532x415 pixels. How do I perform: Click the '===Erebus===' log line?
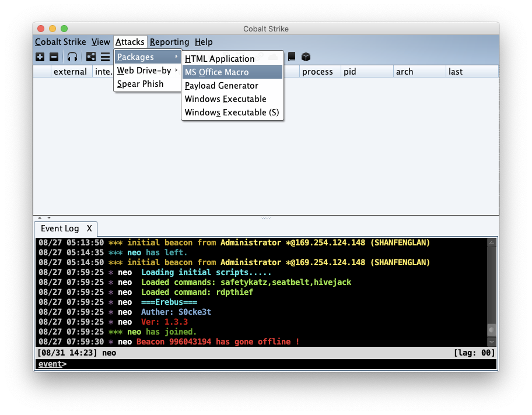tap(118, 302)
